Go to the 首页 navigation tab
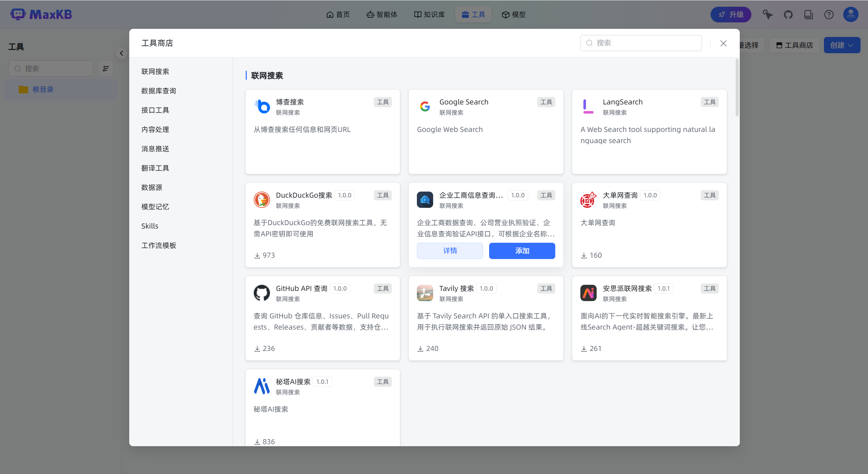 pos(338,15)
